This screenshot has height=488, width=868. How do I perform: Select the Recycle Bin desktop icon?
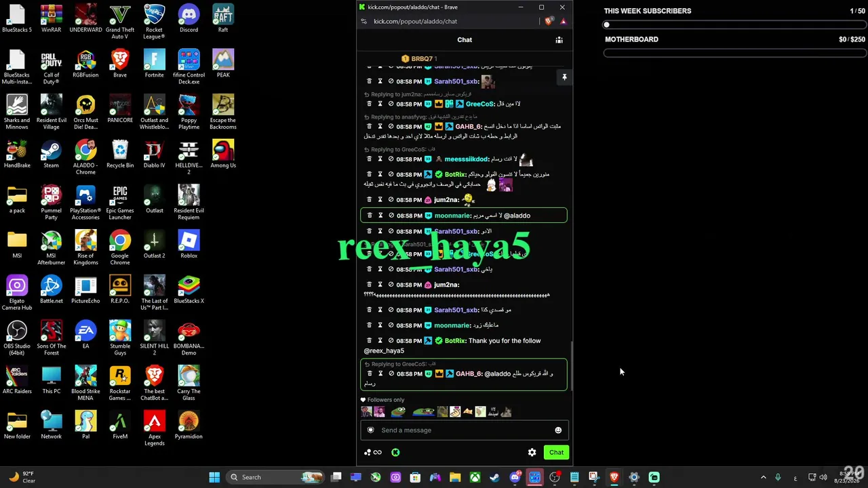(120, 155)
